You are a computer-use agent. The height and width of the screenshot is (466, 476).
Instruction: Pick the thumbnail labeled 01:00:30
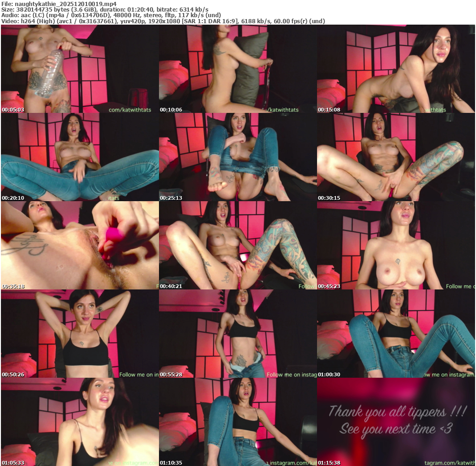(x=396, y=334)
